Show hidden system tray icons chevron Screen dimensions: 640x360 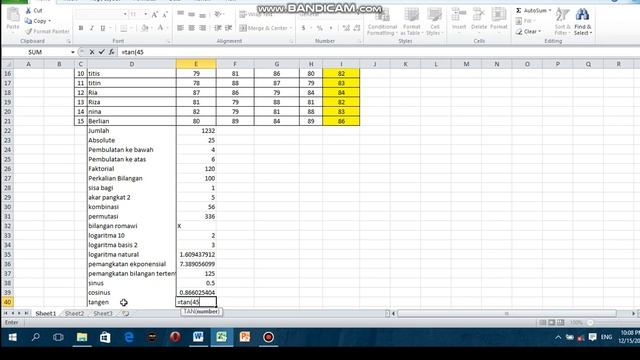[558, 337]
